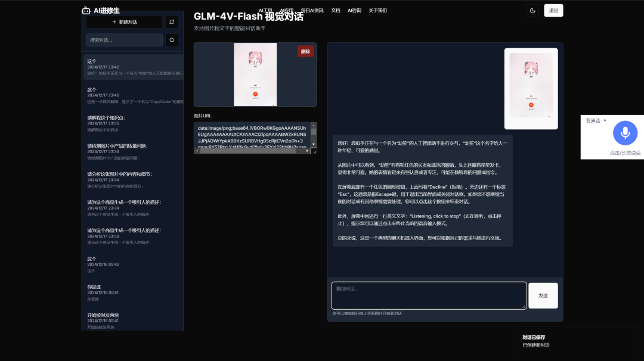Expand the 普通话 language selector arrow
Image resolution: width=644 pixels, height=361 pixels.
click(605, 120)
